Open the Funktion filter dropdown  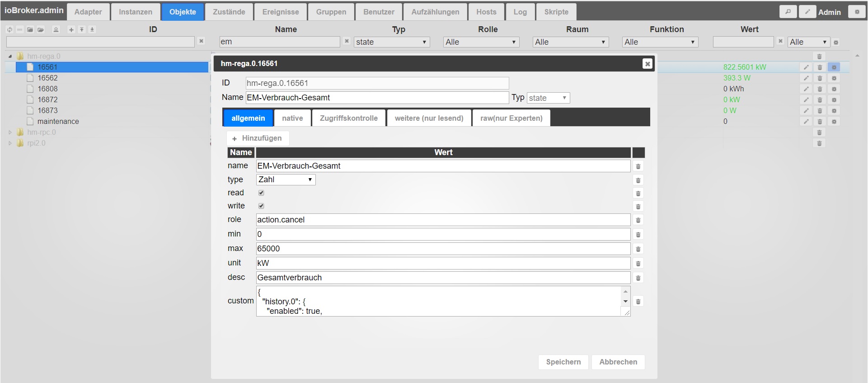pos(660,42)
